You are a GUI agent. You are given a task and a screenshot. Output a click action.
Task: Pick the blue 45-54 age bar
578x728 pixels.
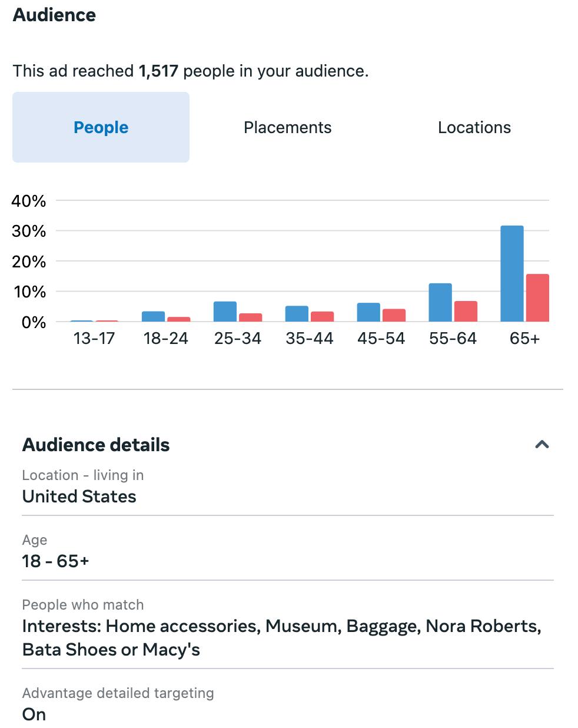(368, 312)
